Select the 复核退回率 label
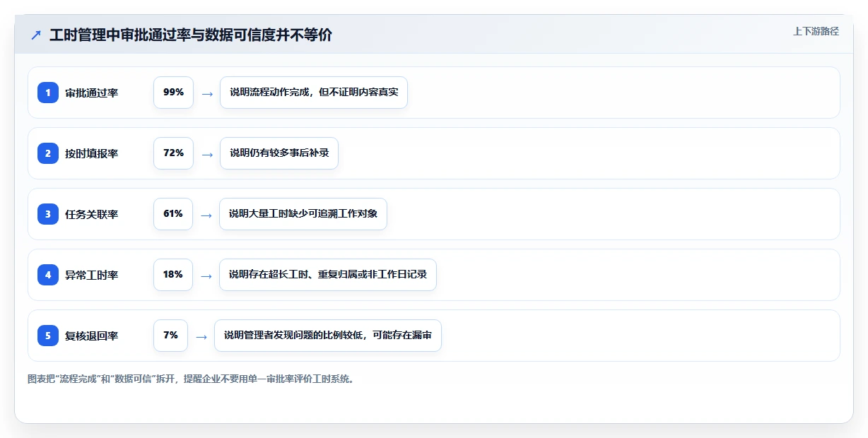The image size is (868, 438). [91, 336]
